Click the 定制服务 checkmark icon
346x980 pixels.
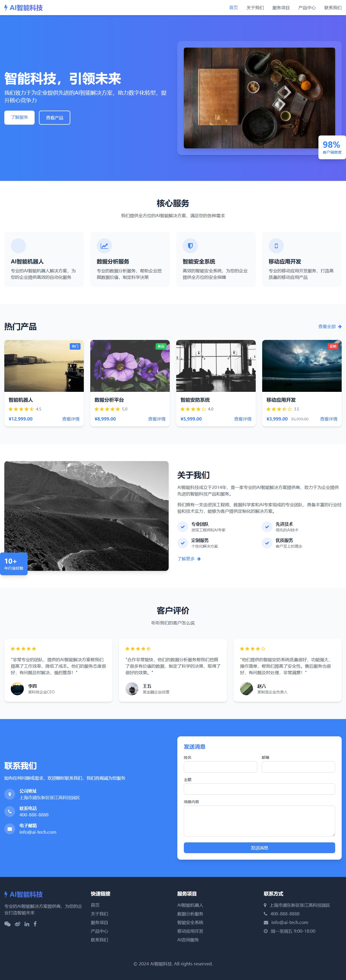[182, 543]
